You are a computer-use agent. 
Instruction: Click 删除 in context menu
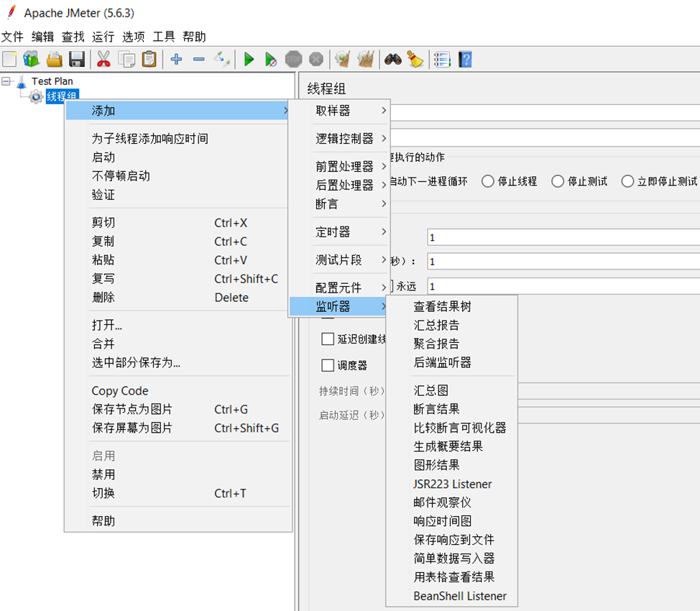(x=178, y=297)
